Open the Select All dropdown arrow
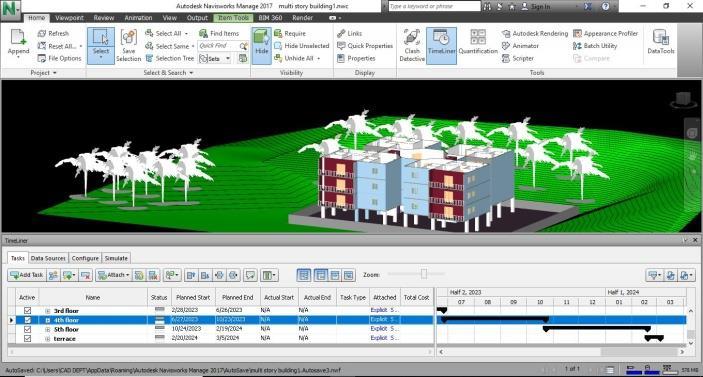703x377 pixels. [187, 34]
